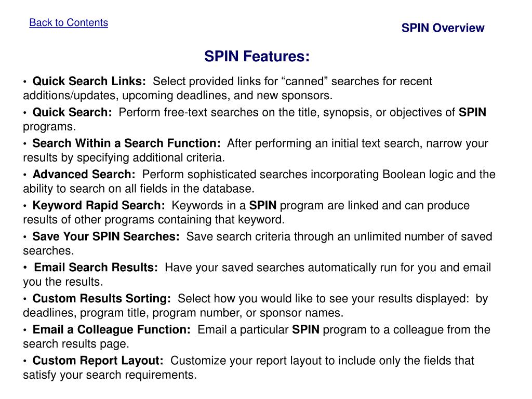Image resolution: width=532 pixels, height=399 pixels.
Task: Click the bullet before Advanced Search
Action: coord(25,175)
